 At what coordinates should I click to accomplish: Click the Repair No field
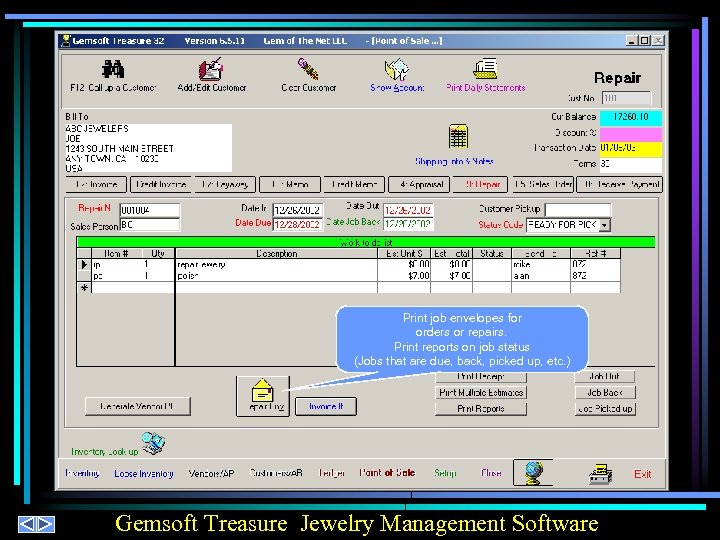pos(150,210)
